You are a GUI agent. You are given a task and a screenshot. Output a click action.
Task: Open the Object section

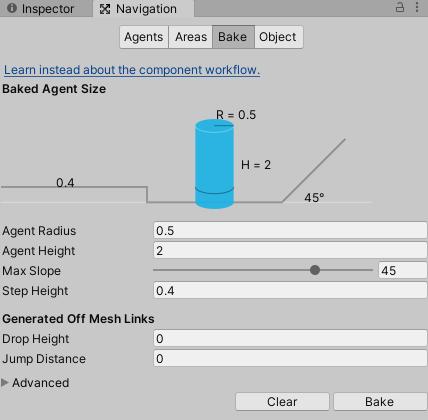(279, 37)
